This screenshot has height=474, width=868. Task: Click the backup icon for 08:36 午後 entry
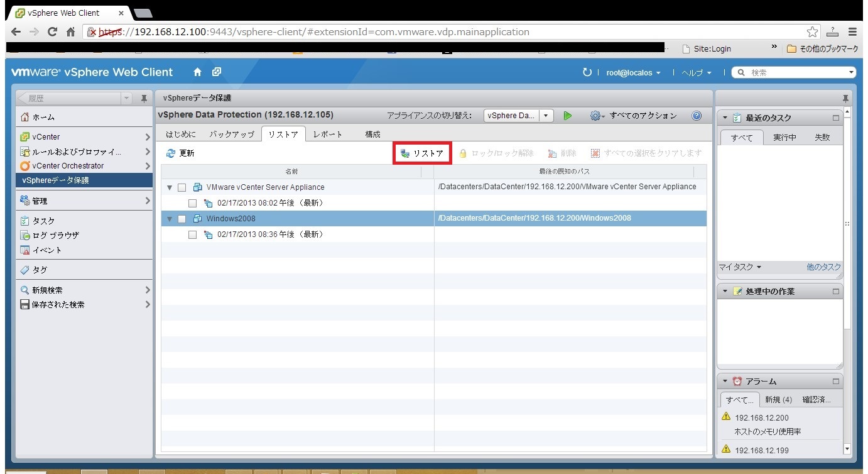(x=209, y=234)
